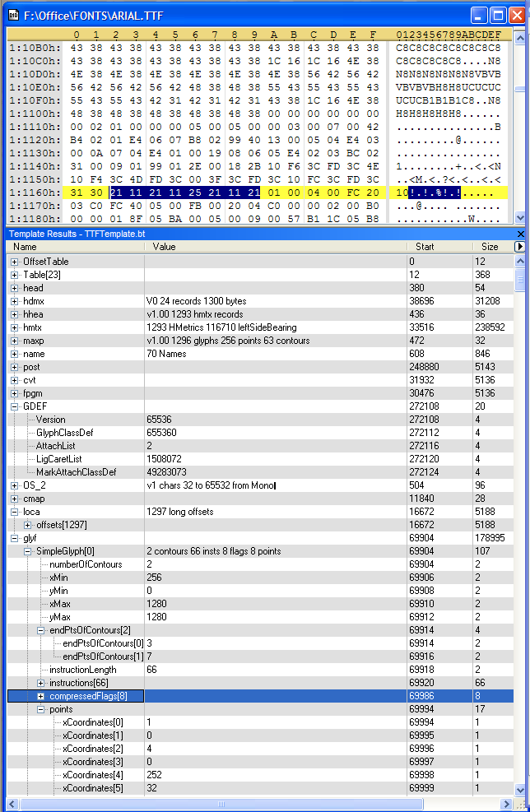The width and height of the screenshot is (530, 812).
Task: Collapse the SimpleGlyph[0] node
Action: 28,551
